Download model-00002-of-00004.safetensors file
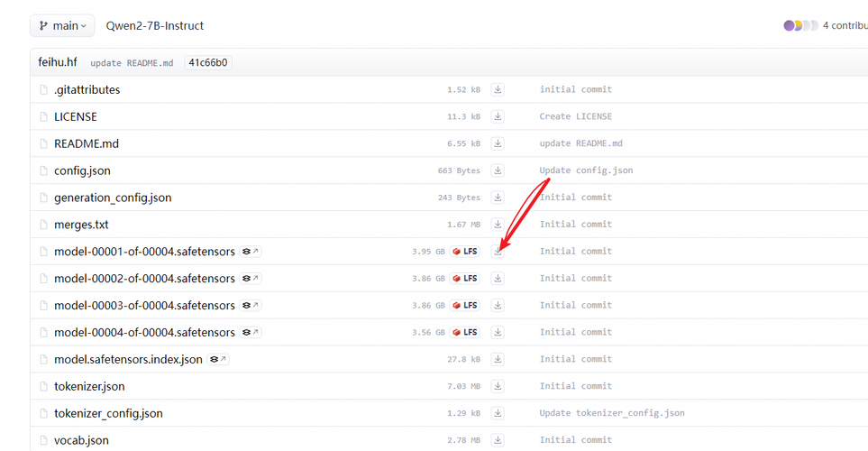 pyautogui.click(x=498, y=278)
